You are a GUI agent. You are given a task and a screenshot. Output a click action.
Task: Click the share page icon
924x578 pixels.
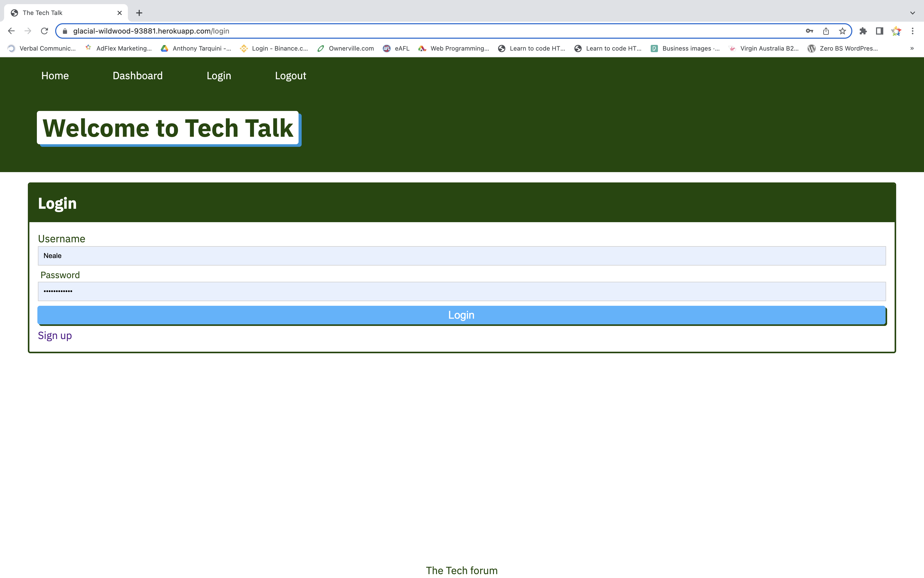coord(826,31)
